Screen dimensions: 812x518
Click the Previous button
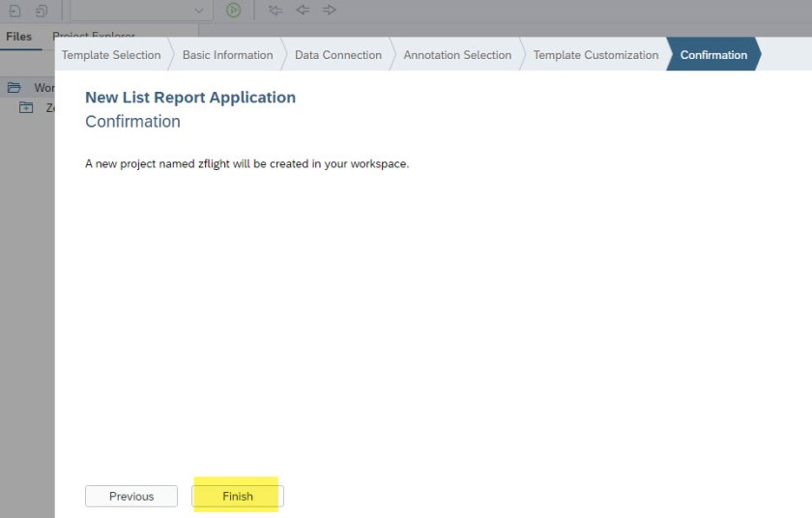coord(131,496)
